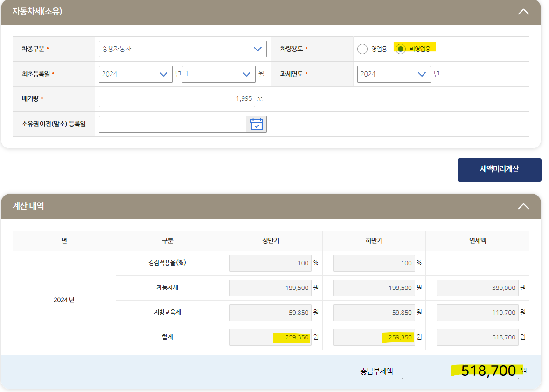
Task: Click the 하반기 경감적용율 percent field
Action: [374, 263]
